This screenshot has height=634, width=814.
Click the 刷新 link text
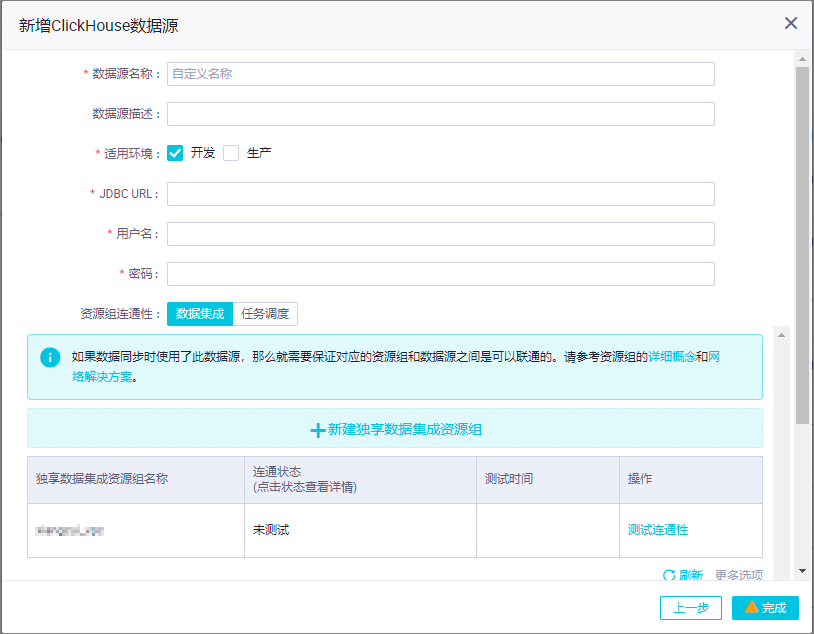[x=690, y=575]
